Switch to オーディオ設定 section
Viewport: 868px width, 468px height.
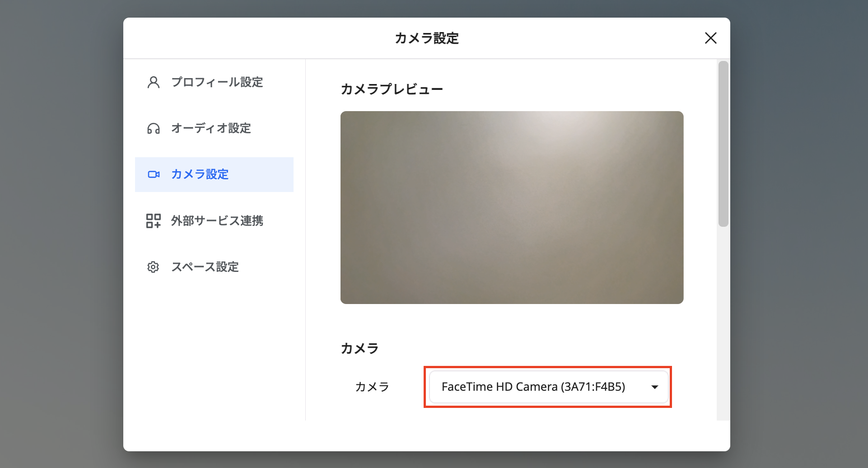pyautogui.click(x=211, y=129)
